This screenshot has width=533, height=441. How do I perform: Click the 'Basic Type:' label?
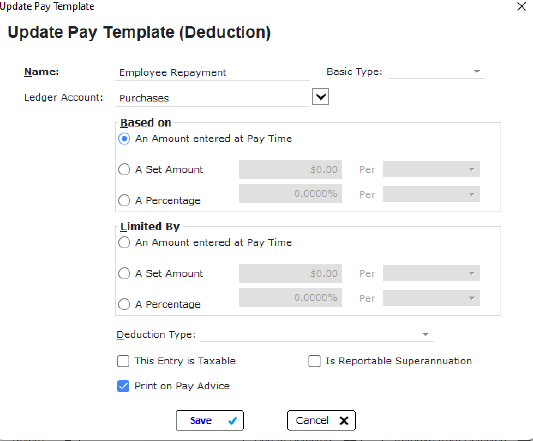click(354, 72)
